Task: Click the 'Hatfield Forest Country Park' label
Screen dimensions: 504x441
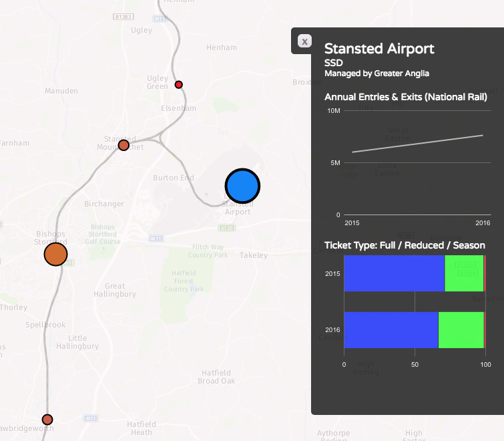Action: 184,281
